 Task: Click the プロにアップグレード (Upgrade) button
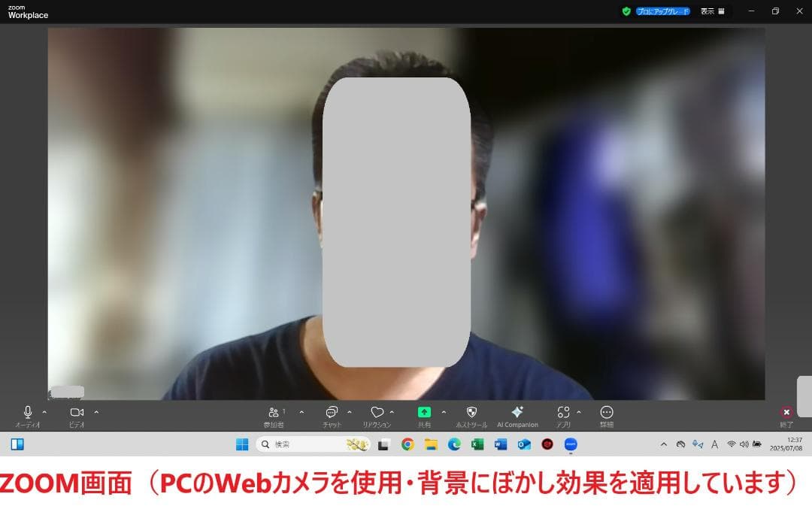660,11
